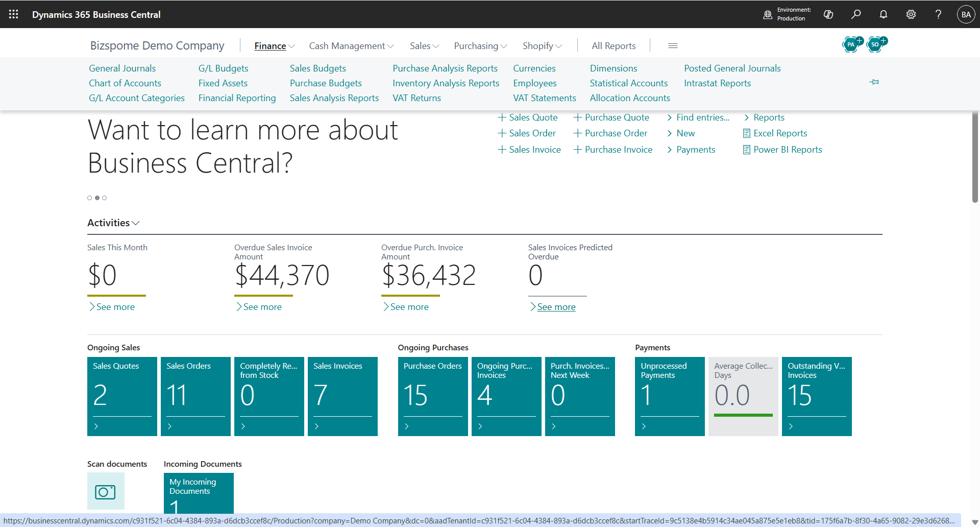Image resolution: width=980 pixels, height=527 pixels.
Task: Select first headline carousel dot
Action: pos(90,198)
